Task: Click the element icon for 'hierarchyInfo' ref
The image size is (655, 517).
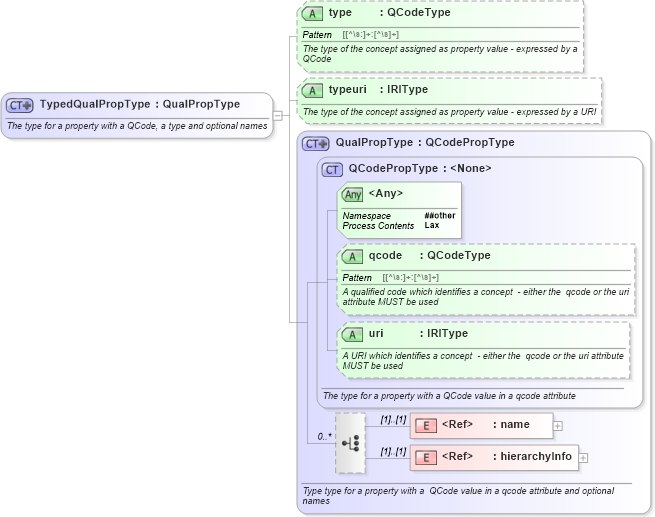Action: (426, 457)
